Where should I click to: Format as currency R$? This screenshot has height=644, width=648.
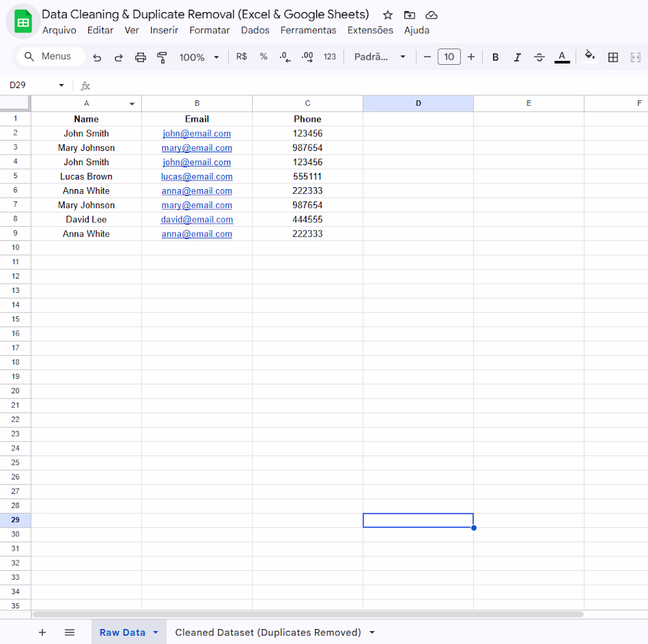pyautogui.click(x=241, y=56)
